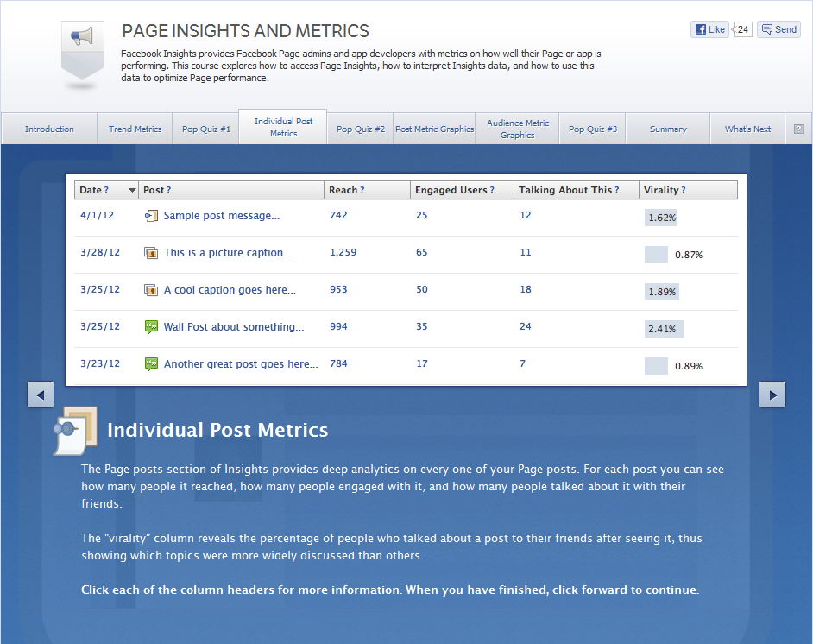Screen dimensions: 813x644
Task: Click speech bubble icon beside Wall Post about something
Action: coord(151,326)
